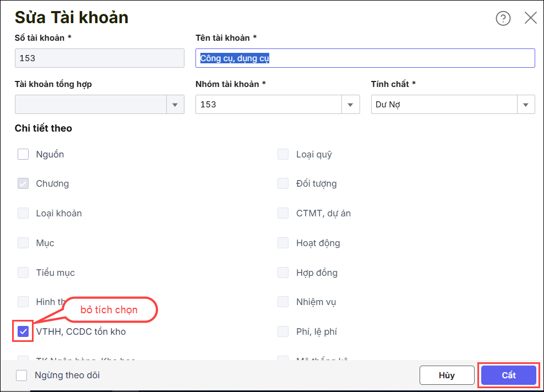544x392 pixels.
Task: Open the Nhóm tài khoản dropdown arrow
Action: [351, 105]
